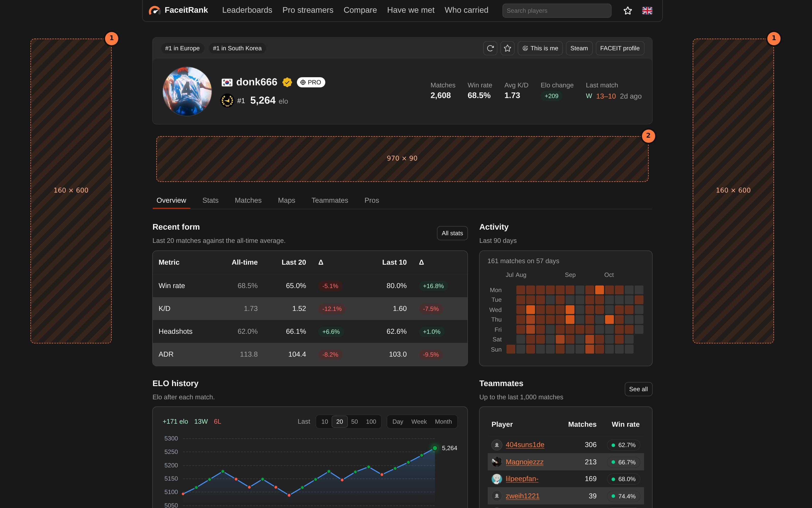
Task: Click the South Korea flag icon
Action: pyautogui.click(x=227, y=82)
